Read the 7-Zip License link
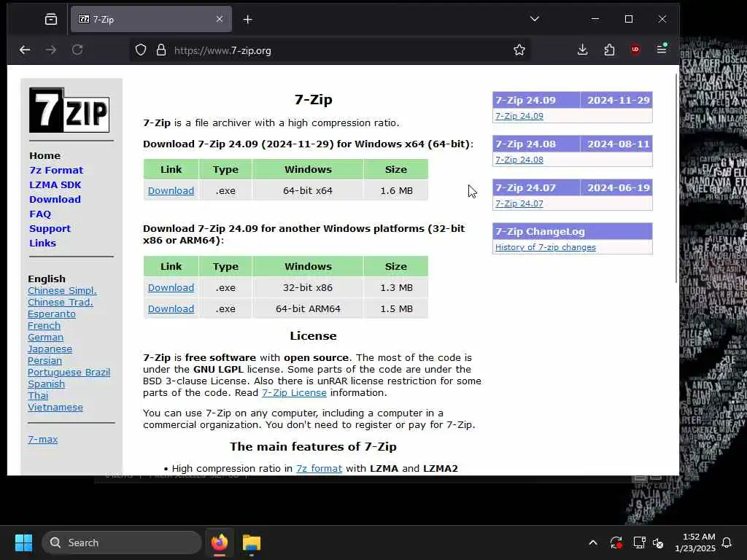 tap(294, 393)
